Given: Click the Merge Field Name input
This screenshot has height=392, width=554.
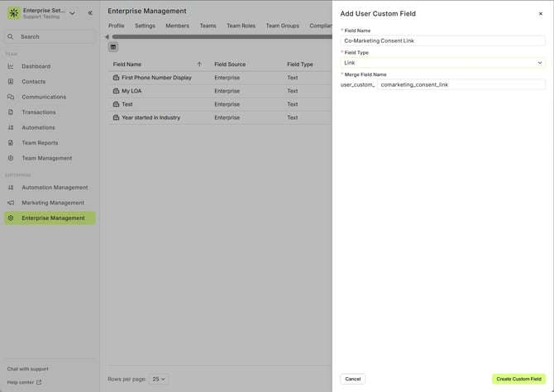Looking at the screenshot, I should tap(461, 84).
